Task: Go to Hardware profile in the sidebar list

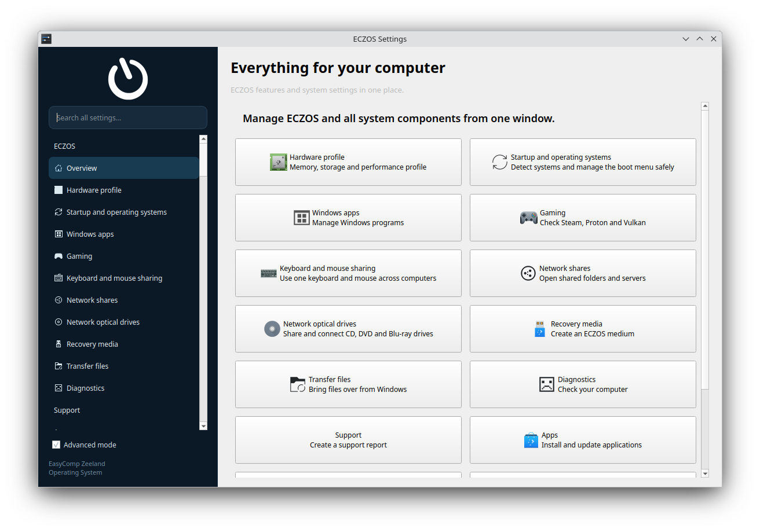Action: pyautogui.click(x=124, y=190)
